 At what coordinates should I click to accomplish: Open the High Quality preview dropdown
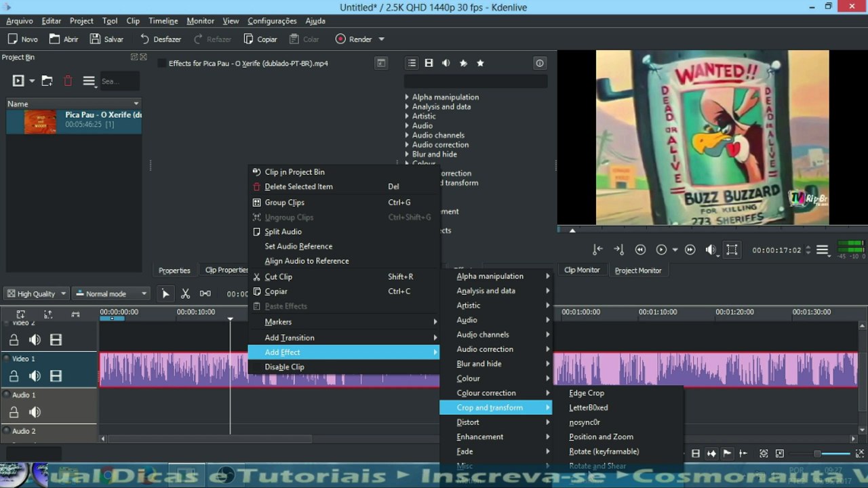(x=37, y=293)
